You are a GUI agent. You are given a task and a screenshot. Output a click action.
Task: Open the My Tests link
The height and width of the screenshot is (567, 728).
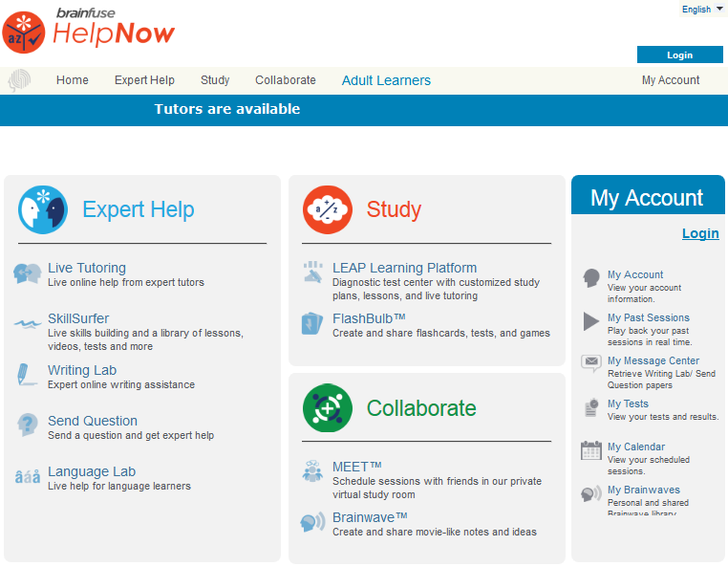(628, 403)
